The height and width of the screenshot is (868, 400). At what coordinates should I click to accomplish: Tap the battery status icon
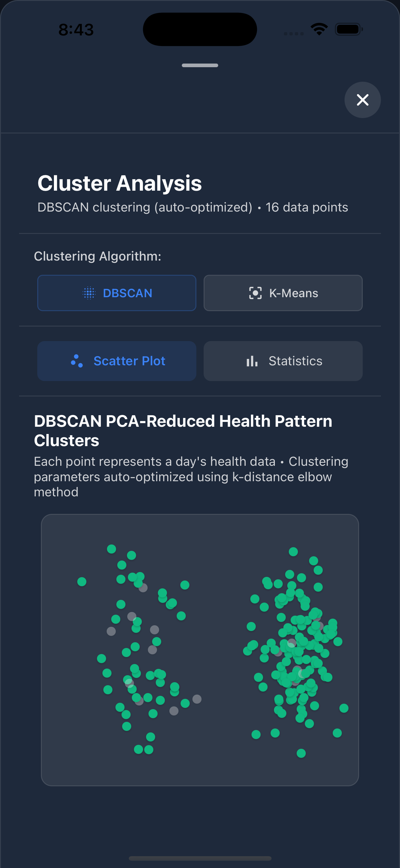349,29
